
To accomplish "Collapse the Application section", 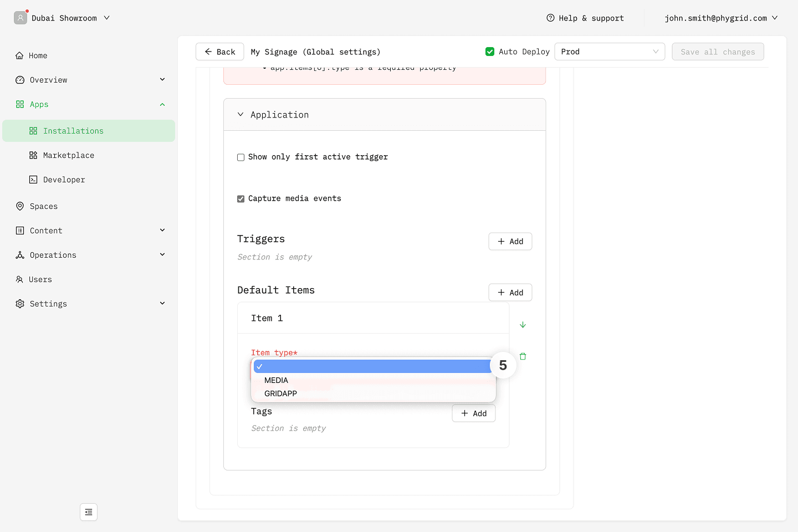I will 241,115.
